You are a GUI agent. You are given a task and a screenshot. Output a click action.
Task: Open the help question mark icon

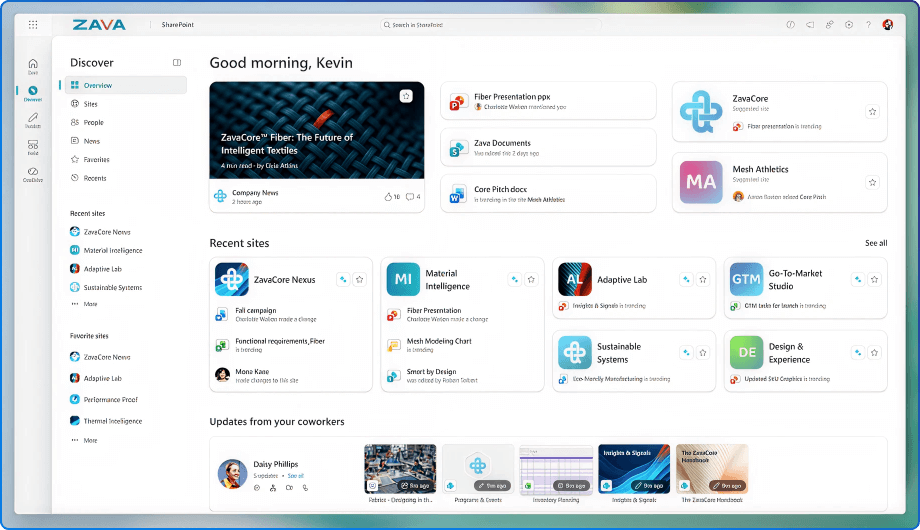(x=868, y=25)
